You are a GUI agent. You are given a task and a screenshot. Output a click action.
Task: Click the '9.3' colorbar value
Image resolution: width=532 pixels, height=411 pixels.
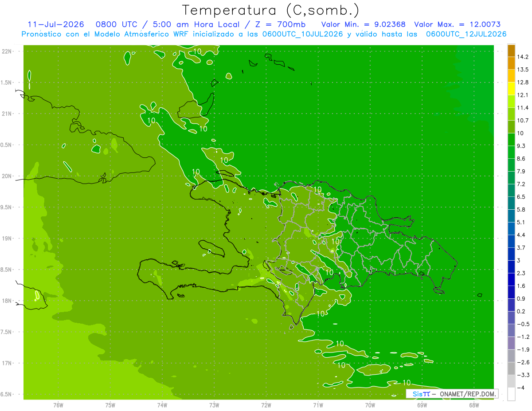click(522, 146)
